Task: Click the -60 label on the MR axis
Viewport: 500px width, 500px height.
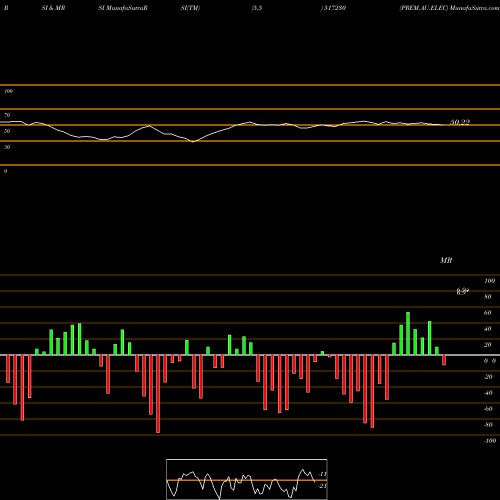Action: coord(488,409)
